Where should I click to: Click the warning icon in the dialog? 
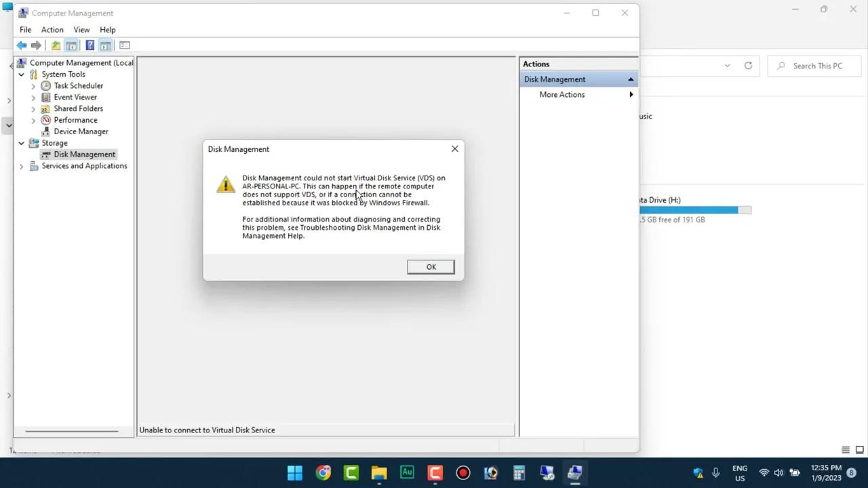[226, 184]
